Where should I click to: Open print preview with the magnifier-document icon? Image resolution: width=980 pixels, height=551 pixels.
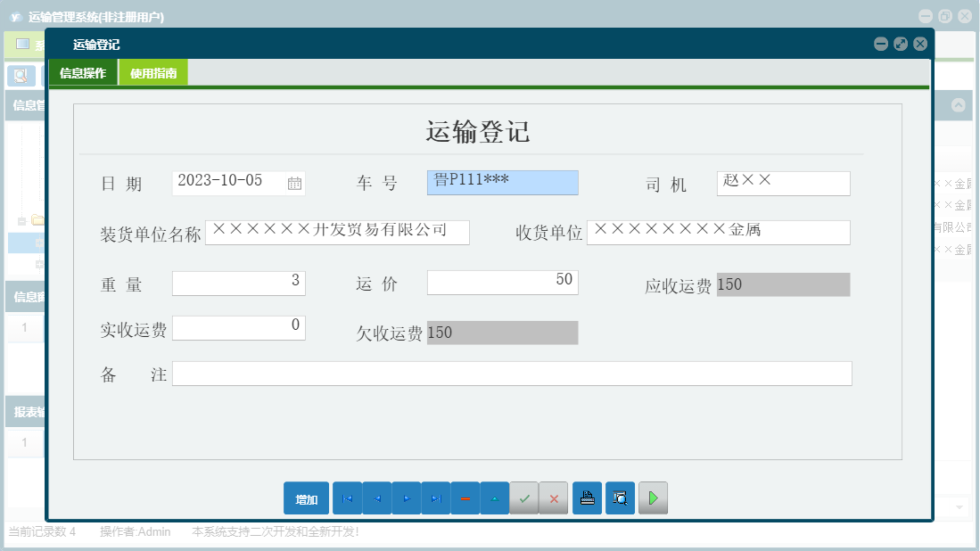(620, 498)
